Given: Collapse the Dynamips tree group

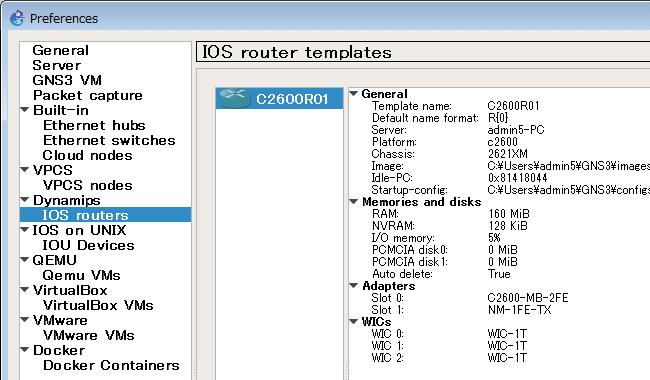Looking at the screenshot, I should [25, 200].
